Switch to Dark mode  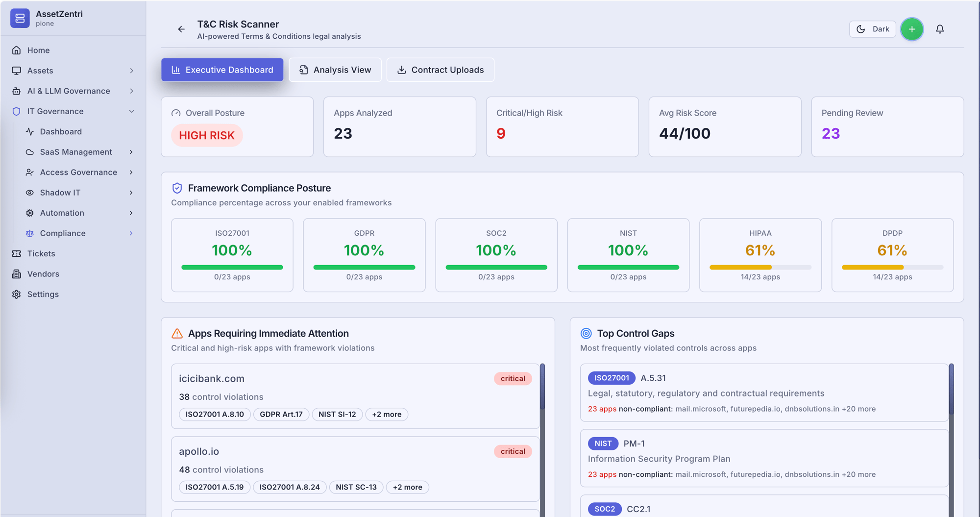pyautogui.click(x=873, y=29)
